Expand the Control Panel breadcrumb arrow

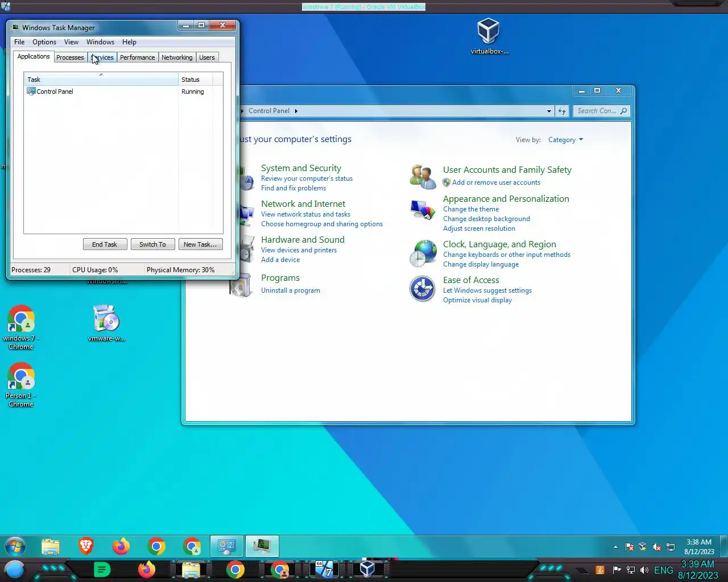pyautogui.click(x=296, y=111)
